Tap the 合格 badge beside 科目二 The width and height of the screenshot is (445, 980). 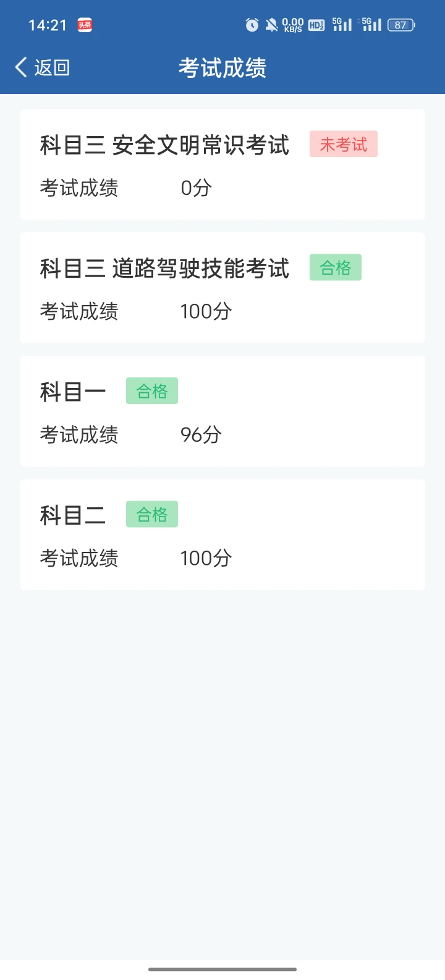(x=152, y=514)
